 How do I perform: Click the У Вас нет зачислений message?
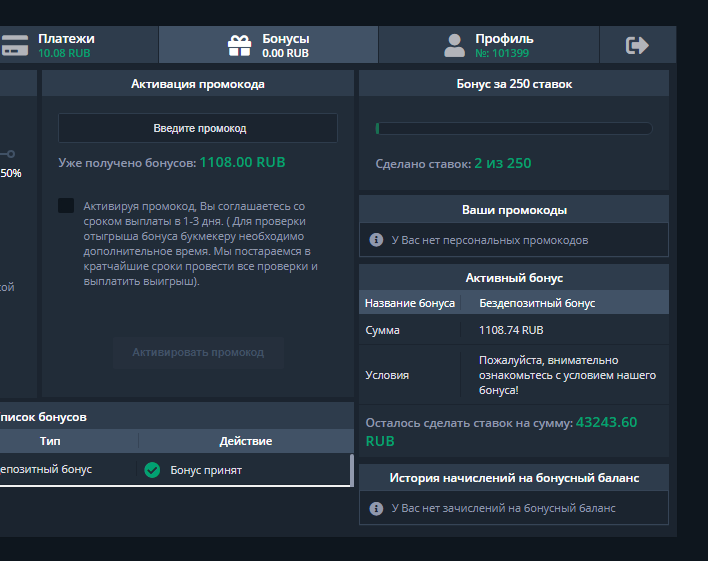point(503,508)
